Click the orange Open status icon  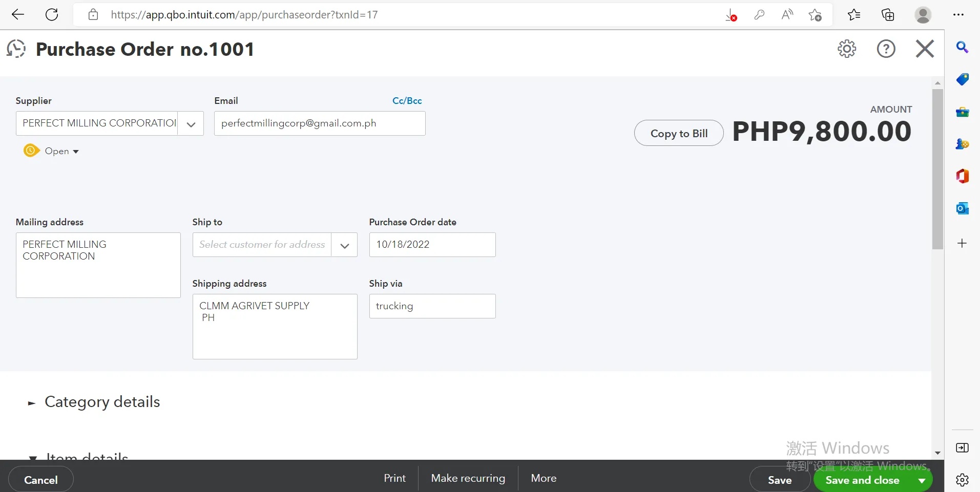(31, 151)
